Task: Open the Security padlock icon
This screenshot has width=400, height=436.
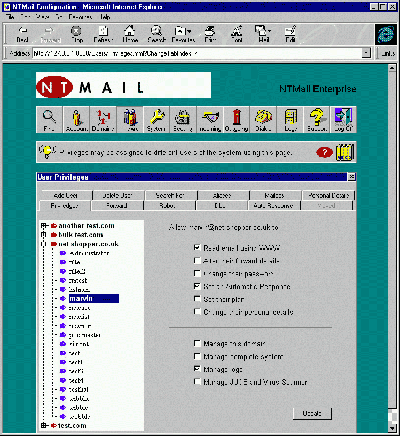Action: [x=183, y=120]
